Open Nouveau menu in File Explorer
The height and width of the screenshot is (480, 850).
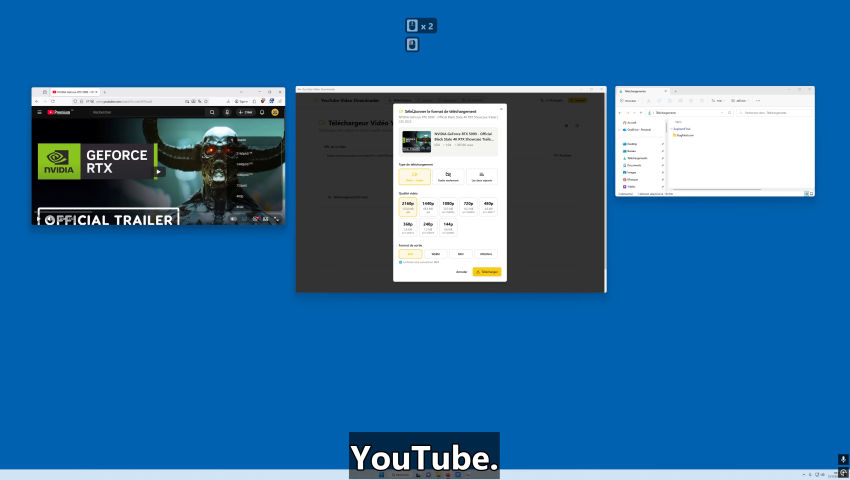(629, 101)
